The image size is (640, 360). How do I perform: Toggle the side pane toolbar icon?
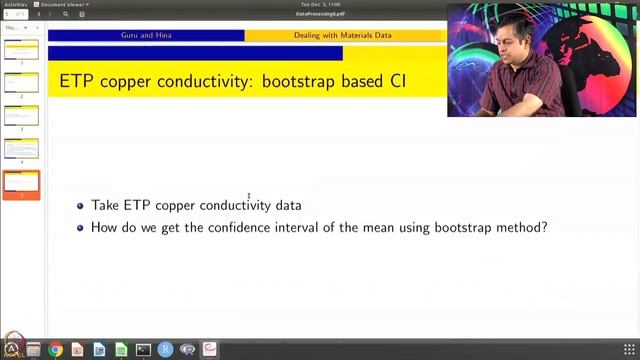click(x=82, y=14)
